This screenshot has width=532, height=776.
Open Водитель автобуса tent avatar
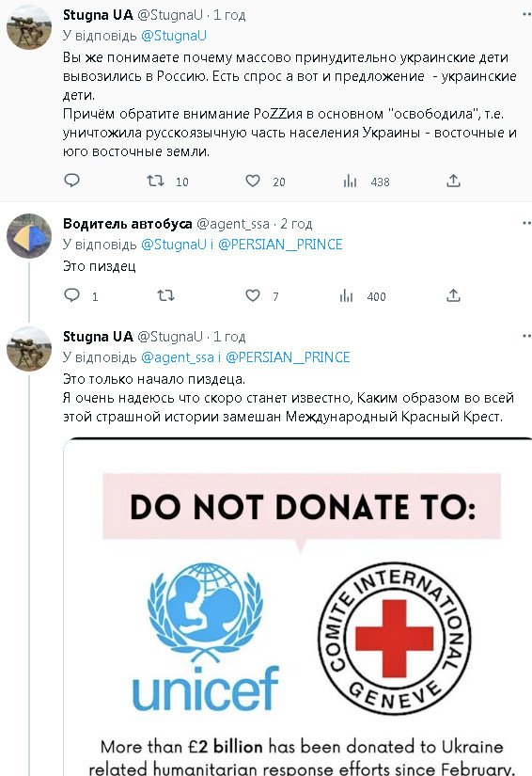point(29,236)
